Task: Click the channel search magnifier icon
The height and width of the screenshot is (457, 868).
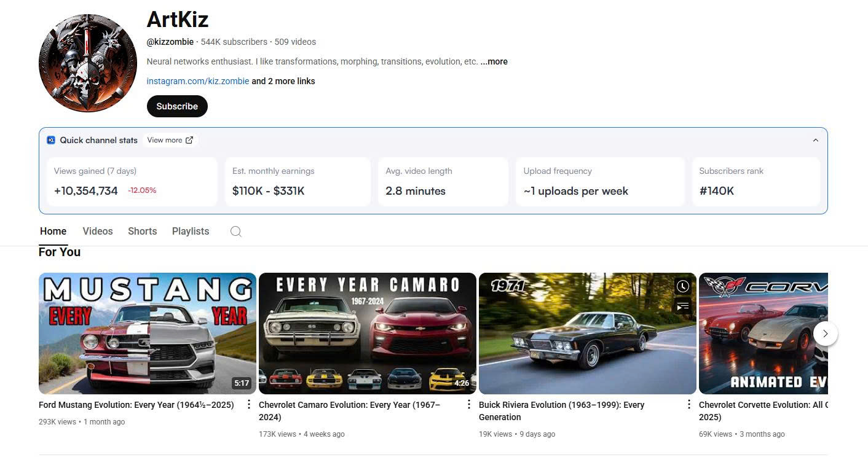Action: point(235,232)
